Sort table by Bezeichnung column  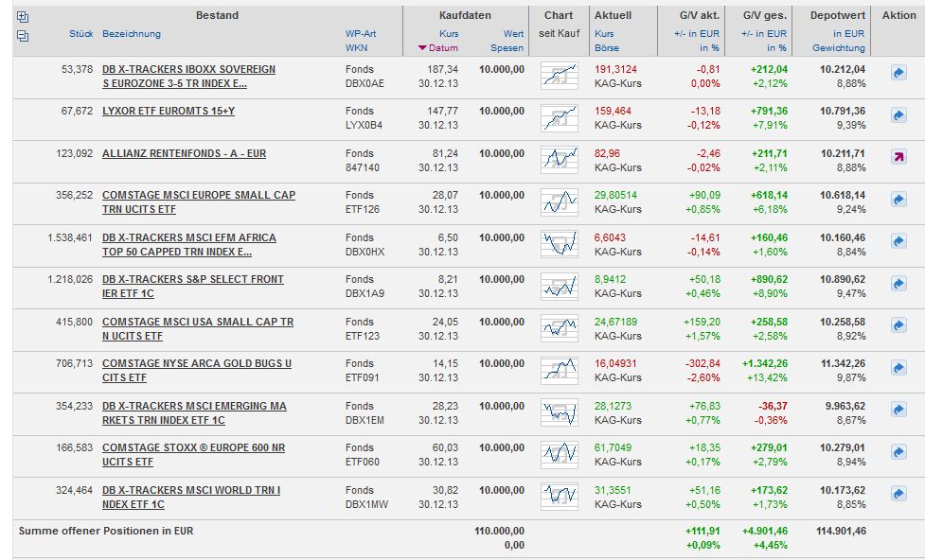132,34
